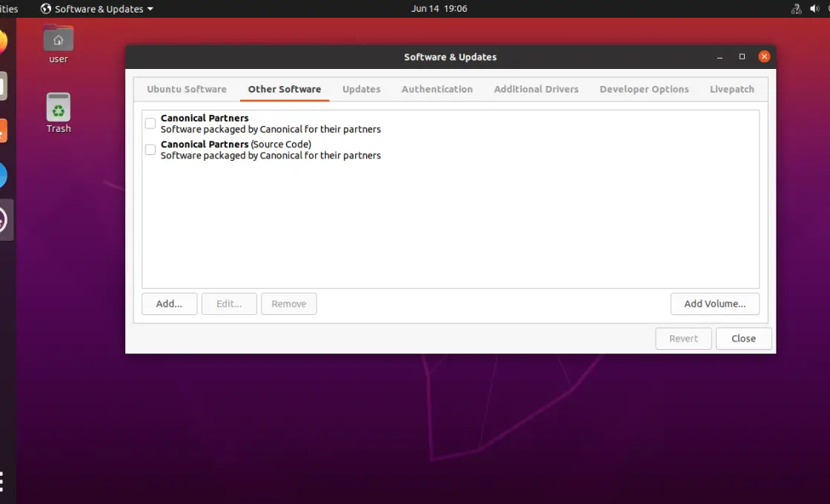The height and width of the screenshot is (504, 830).
Task: Click the volume speaker icon in top bar
Action: click(814, 8)
